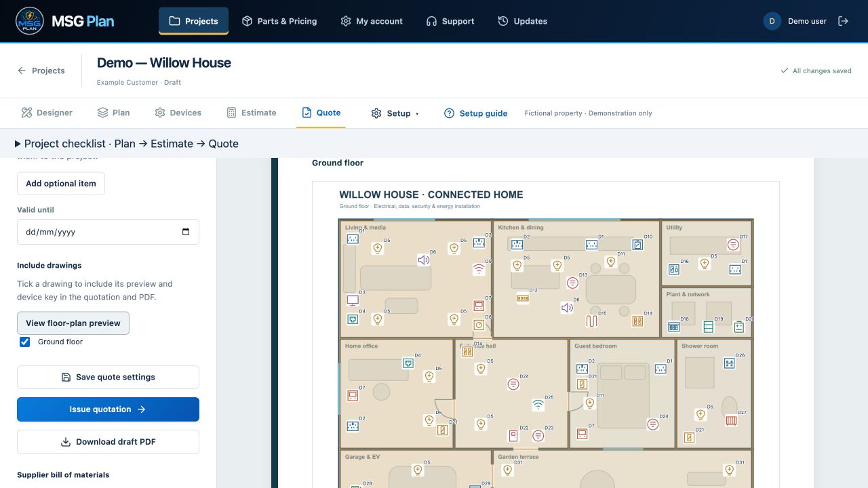Click the D18 consumer unit icon in Plant & network
This screenshot has height=488, width=868.
coord(674,327)
